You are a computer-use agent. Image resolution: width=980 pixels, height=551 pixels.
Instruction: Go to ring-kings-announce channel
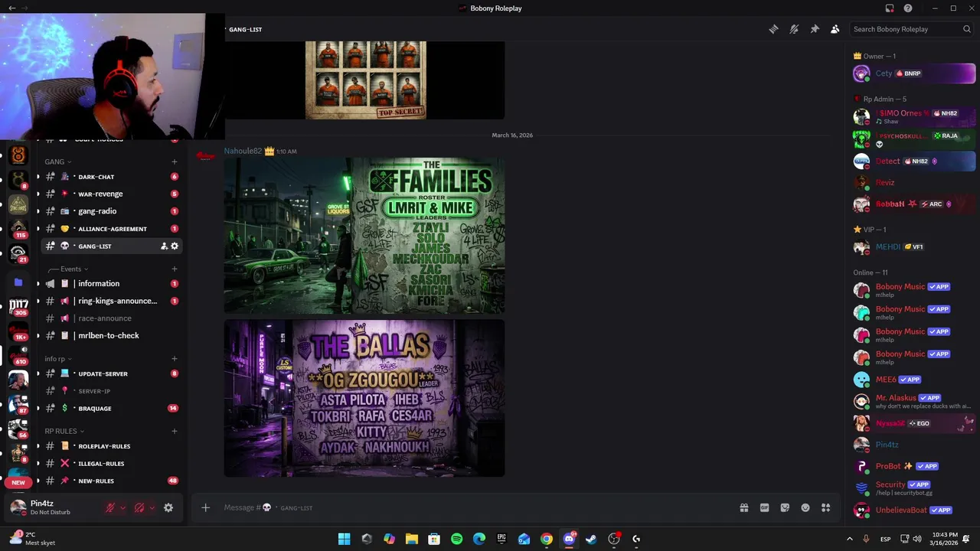[111, 301]
